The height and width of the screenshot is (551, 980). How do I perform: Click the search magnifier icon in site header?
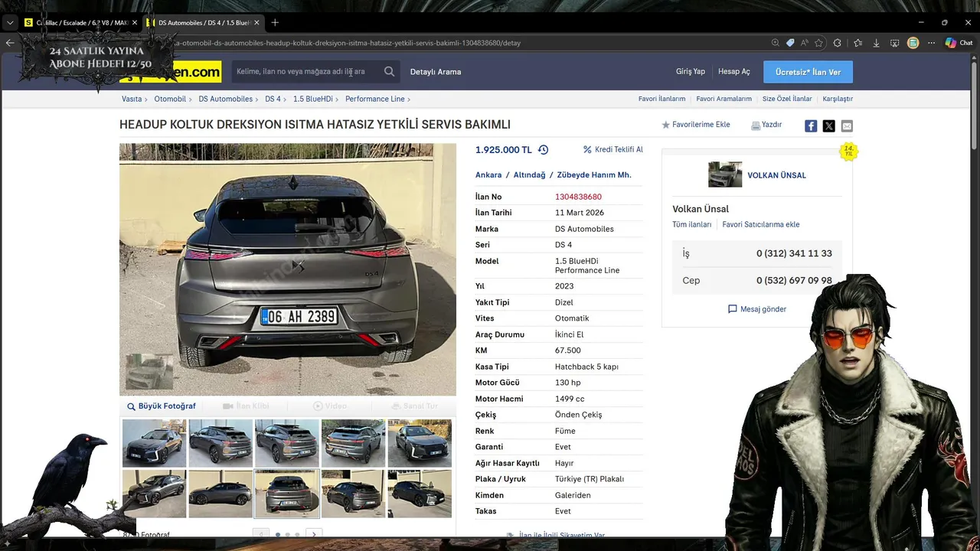[x=390, y=72]
